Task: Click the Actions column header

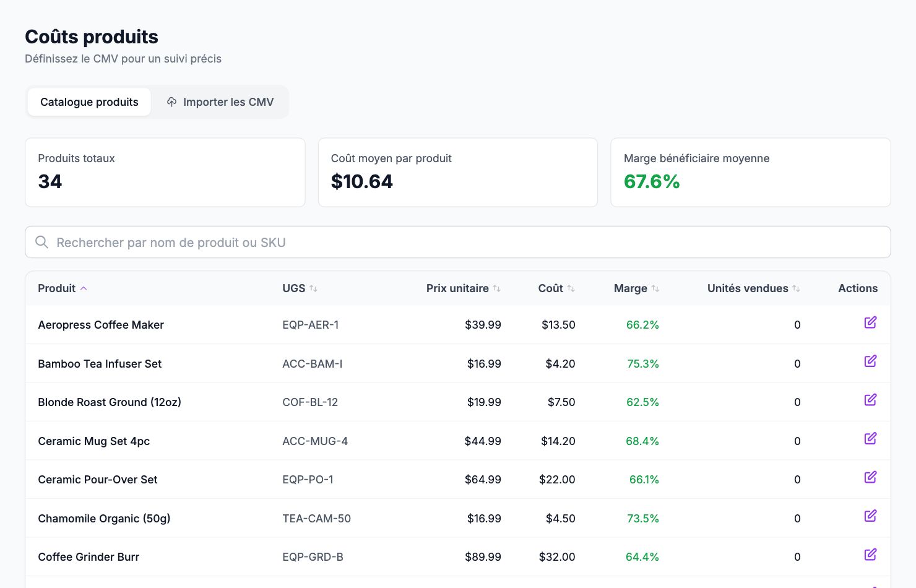Action: tap(858, 288)
